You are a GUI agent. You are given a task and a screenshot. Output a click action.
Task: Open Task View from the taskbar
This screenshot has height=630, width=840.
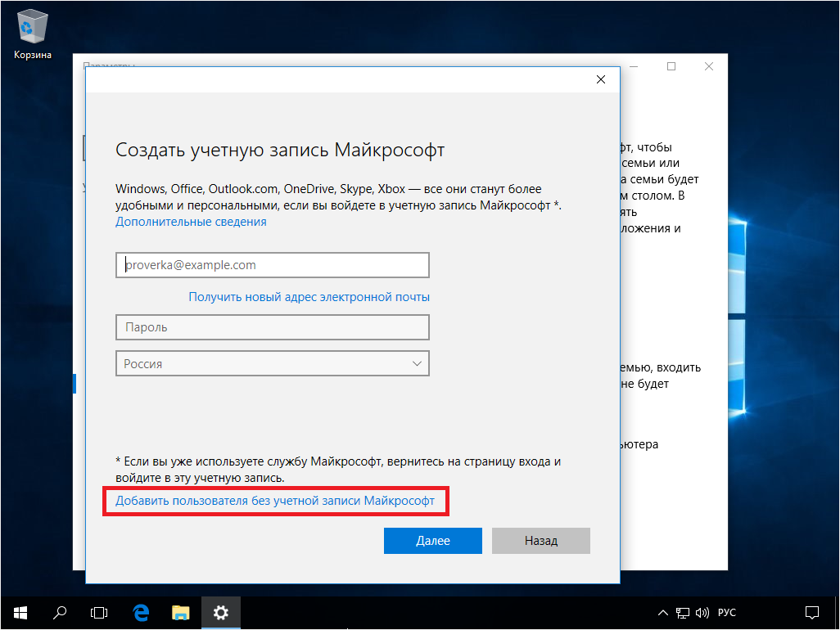(x=99, y=612)
